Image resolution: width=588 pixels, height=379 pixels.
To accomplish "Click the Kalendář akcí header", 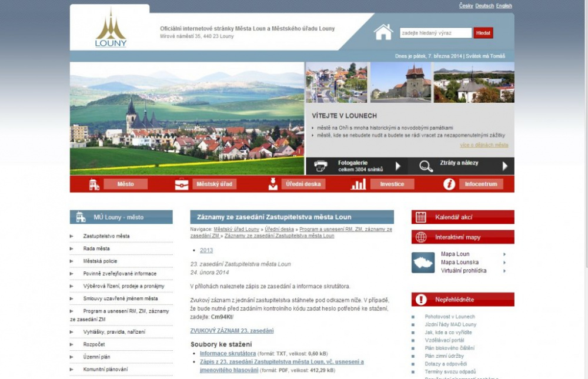I will click(463, 217).
